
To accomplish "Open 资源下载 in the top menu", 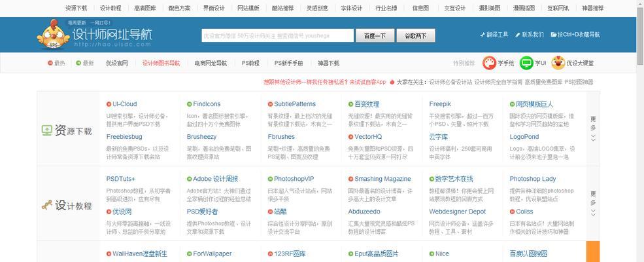I will click(76, 8).
